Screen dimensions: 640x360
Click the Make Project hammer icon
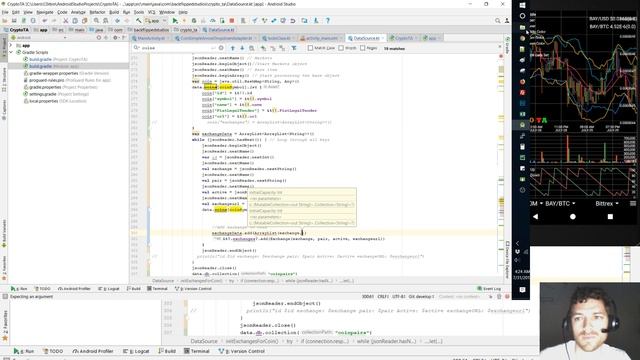pos(139,20)
